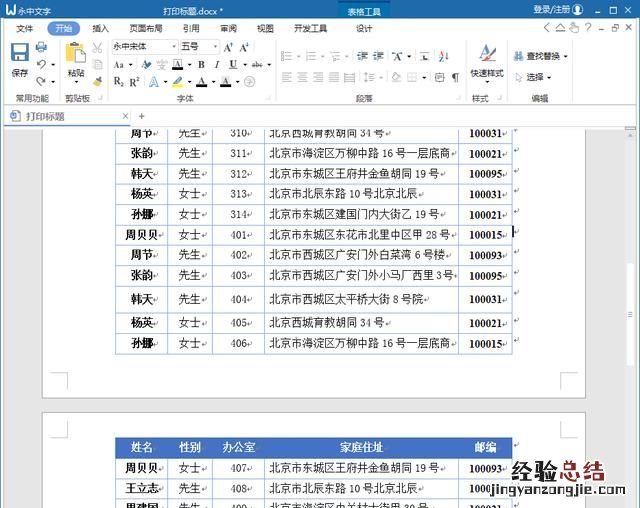Viewport: 640px width, 508px height.
Task: Click the Sort A-Z icon
Action: (443, 56)
